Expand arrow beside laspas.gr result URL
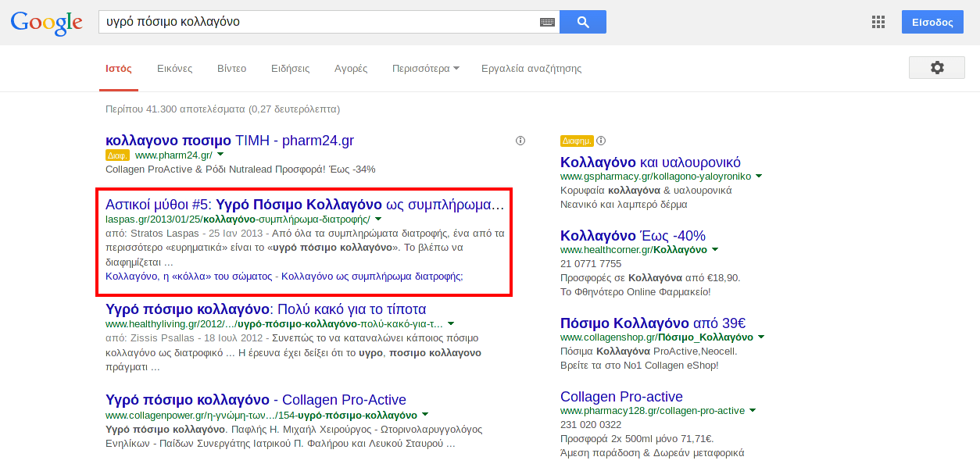The width and height of the screenshot is (980, 464). click(x=378, y=219)
